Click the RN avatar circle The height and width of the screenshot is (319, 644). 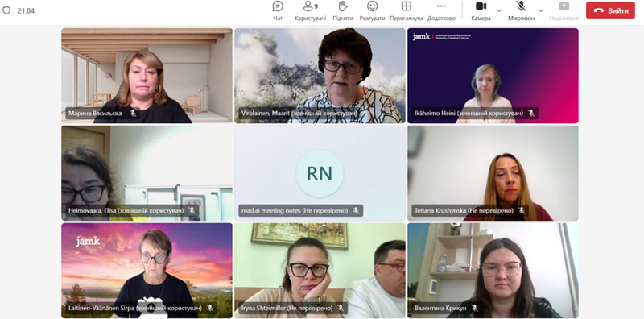tap(320, 173)
